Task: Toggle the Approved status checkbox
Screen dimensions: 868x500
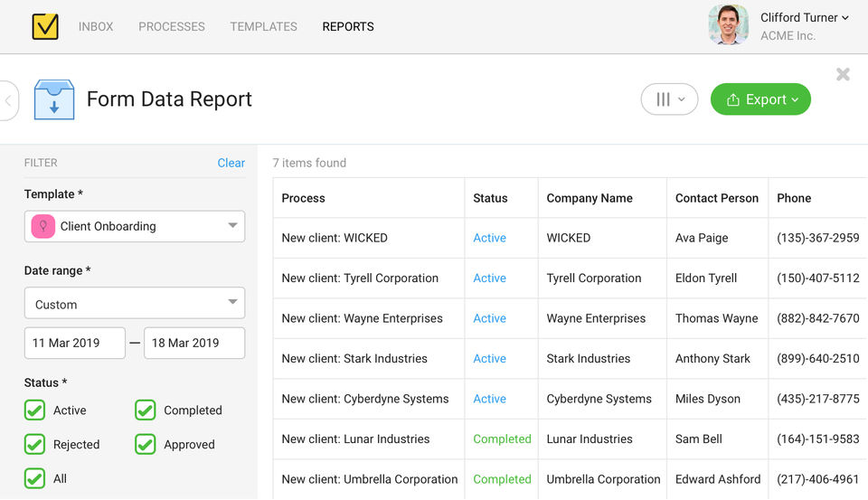Action: pyautogui.click(x=146, y=445)
